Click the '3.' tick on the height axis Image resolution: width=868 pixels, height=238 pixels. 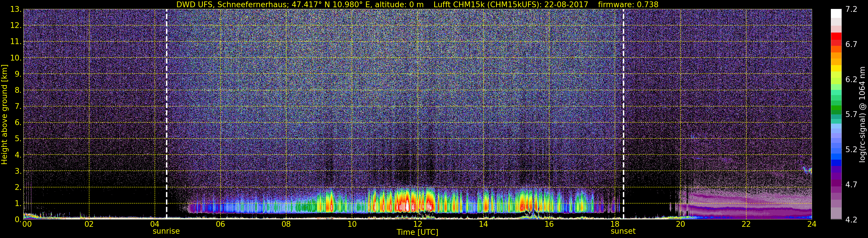(x=18, y=171)
